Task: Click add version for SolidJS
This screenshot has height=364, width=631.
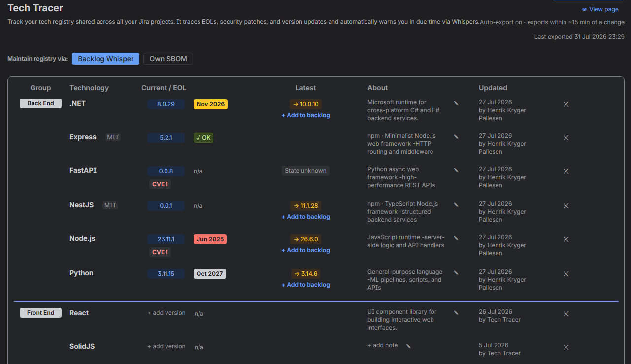Action: tap(166, 346)
